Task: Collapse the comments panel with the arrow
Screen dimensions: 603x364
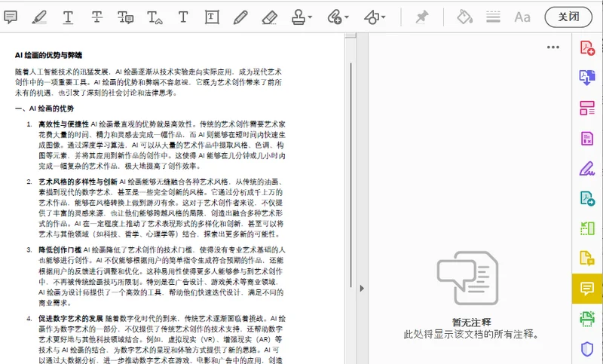Action: (x=362, y=289)
